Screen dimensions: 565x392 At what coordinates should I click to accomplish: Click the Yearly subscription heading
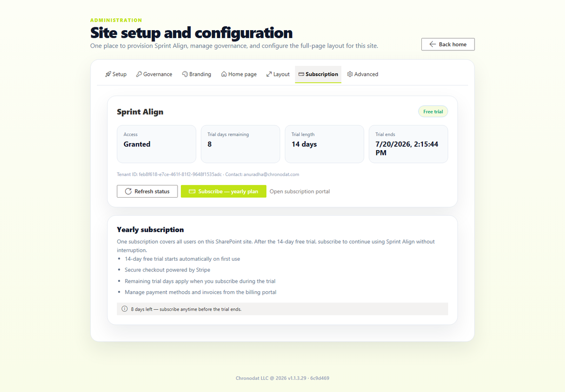(150, 230)
